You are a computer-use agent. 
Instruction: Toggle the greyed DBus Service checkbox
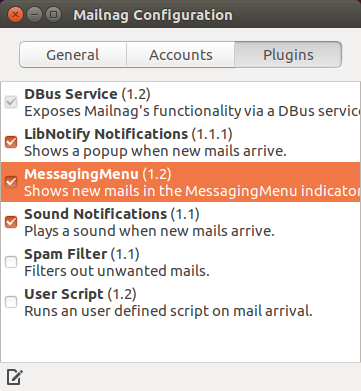pyautogui.click(x=11, y=102)
